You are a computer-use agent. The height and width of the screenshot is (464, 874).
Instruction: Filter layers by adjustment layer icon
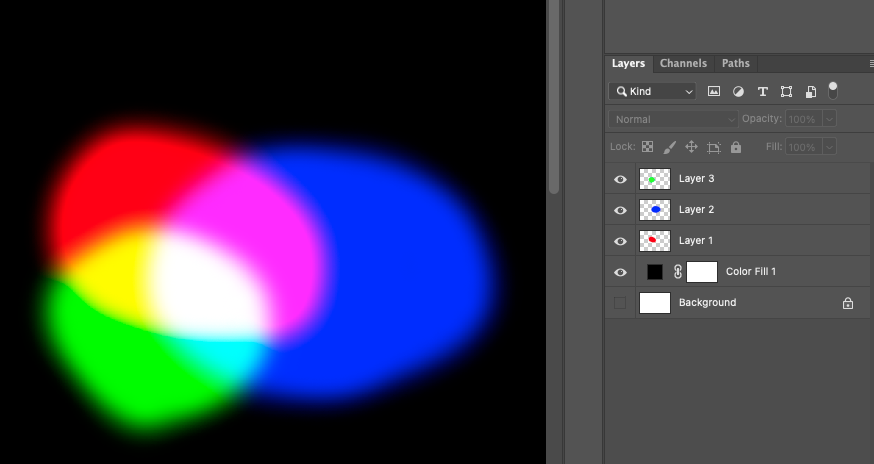738,91
